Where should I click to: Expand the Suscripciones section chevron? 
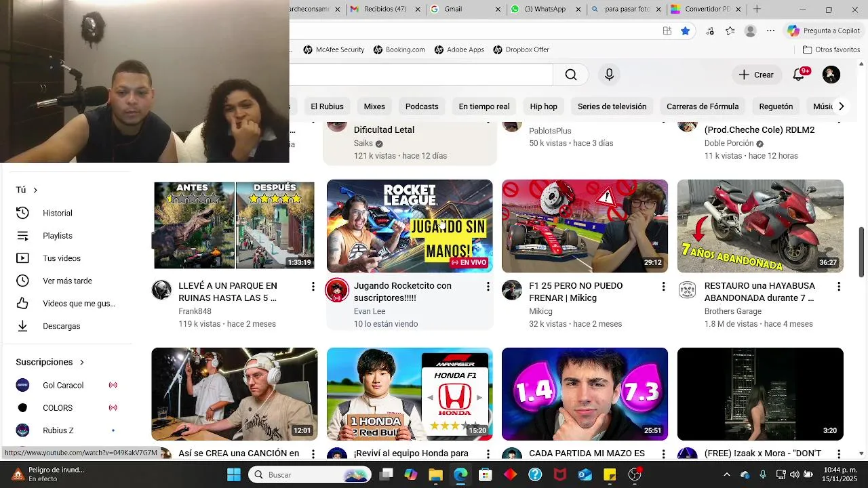pos(81,362)
